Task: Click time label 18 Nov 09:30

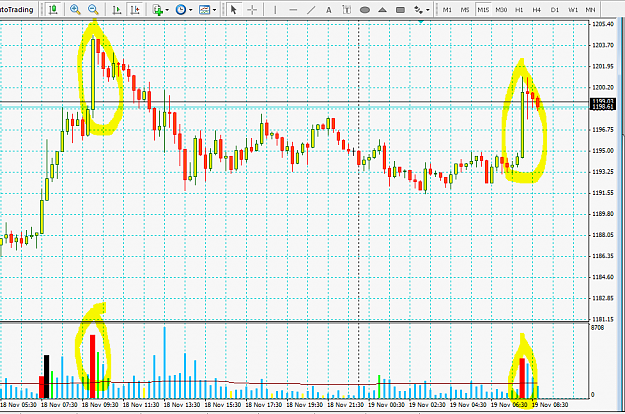Action: tap(100, 405)
